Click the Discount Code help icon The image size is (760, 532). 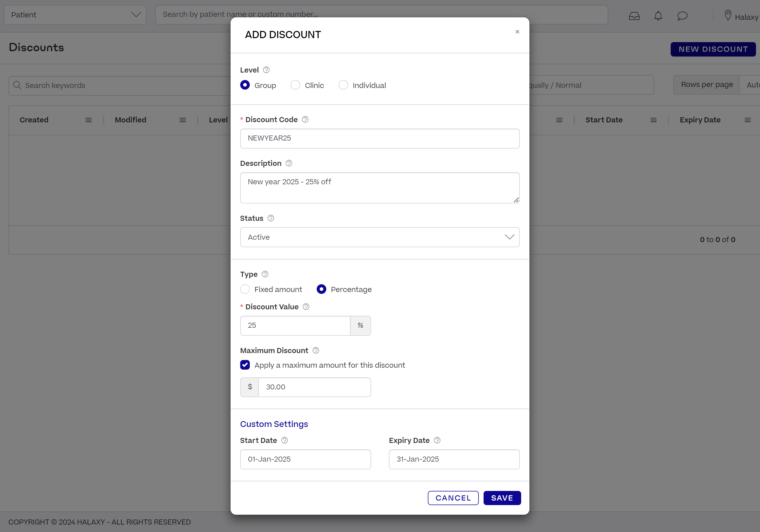pyautogui.click(x=305, y=119)
